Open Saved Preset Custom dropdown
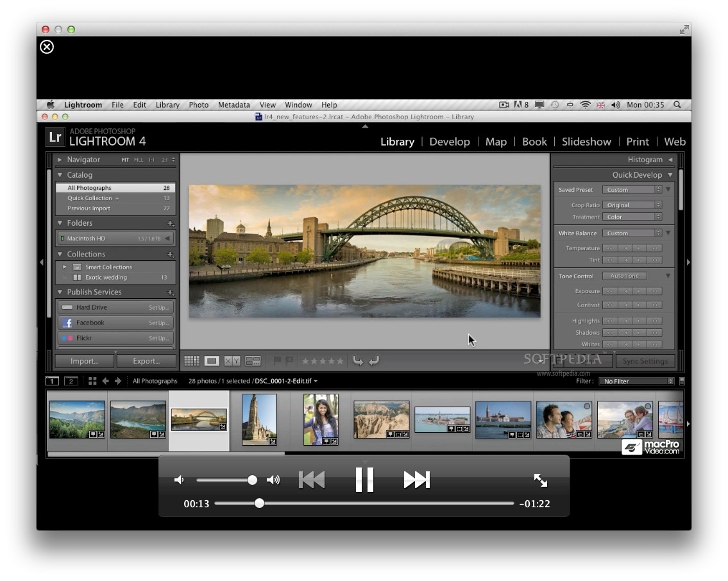728x581 pixels. click(x=632, y=190)
